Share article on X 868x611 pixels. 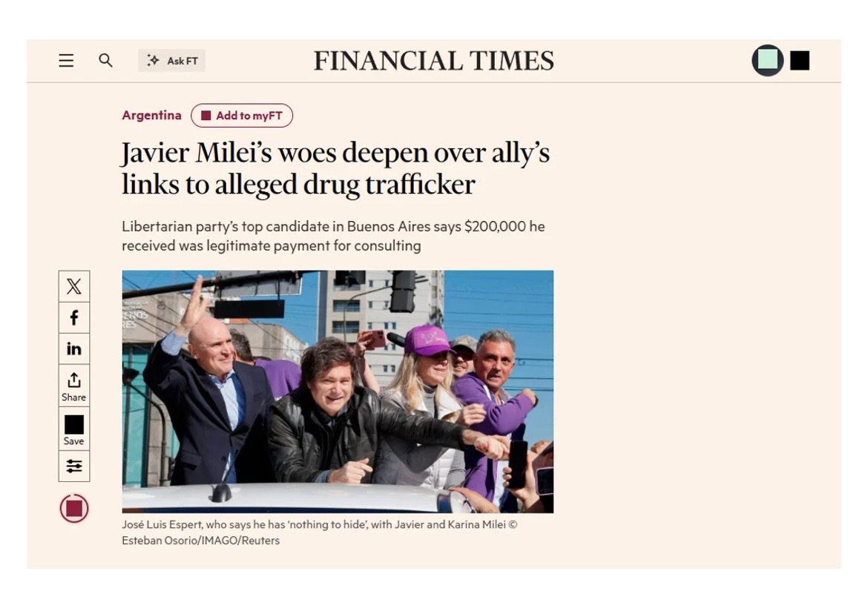pos(74,286)
